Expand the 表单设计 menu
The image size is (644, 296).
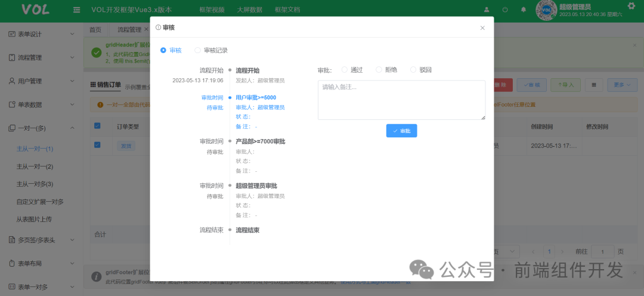[x=72, y=34]
